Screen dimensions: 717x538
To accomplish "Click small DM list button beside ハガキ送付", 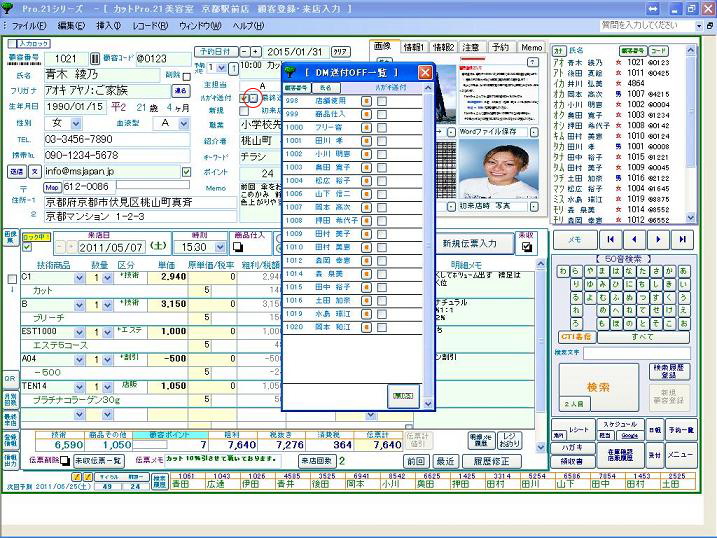I will tap(254, 98).
